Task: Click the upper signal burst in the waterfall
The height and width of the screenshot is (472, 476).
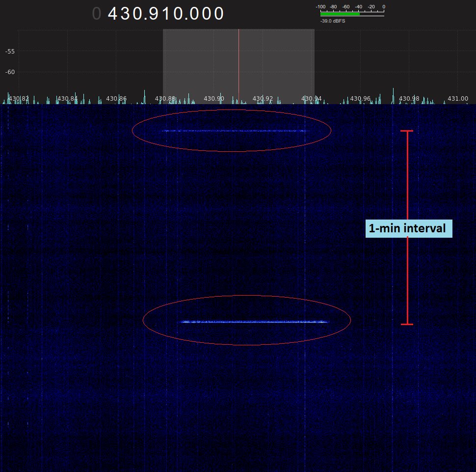Action: [x=235, y=131]
